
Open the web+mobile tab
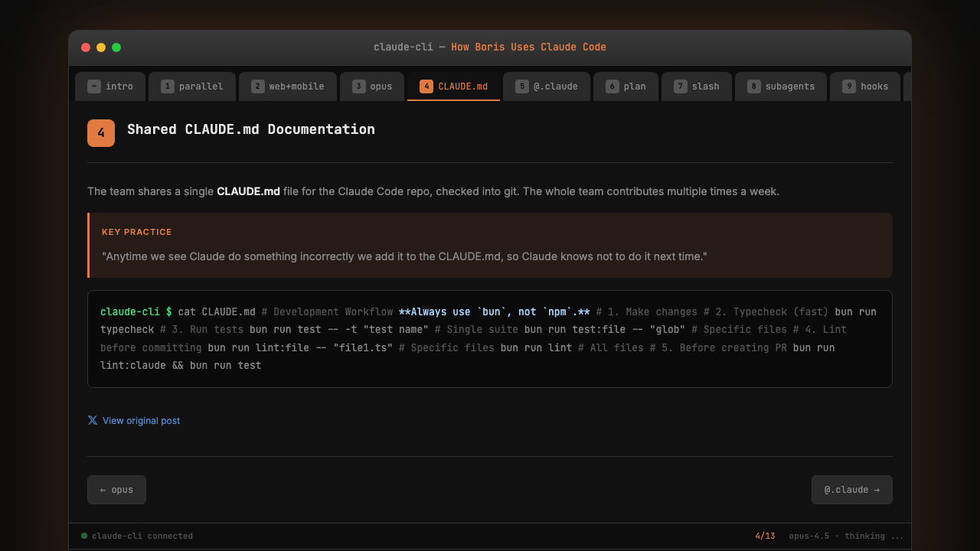288,86
